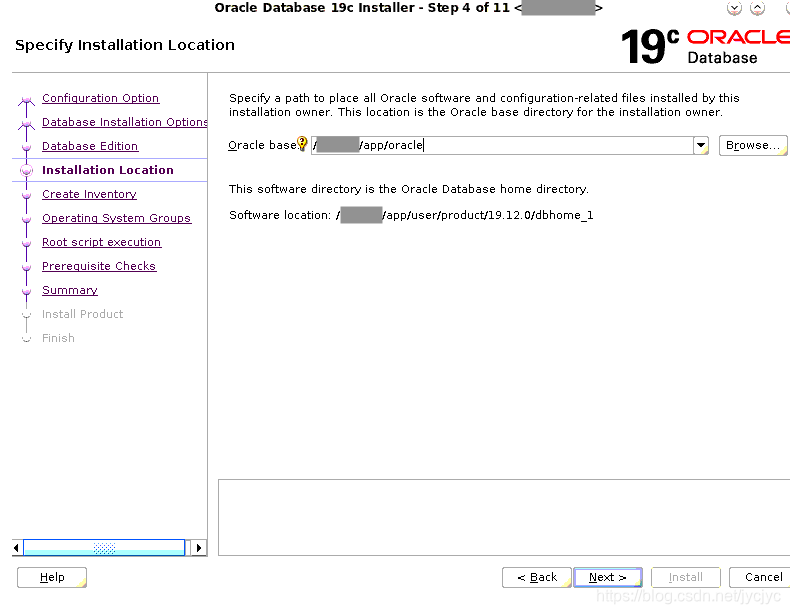The height and width of the screenshot is (614, 790).
Task: Jump to Create Inventory step
Action: pyautogui.click(x=89, y=194)
